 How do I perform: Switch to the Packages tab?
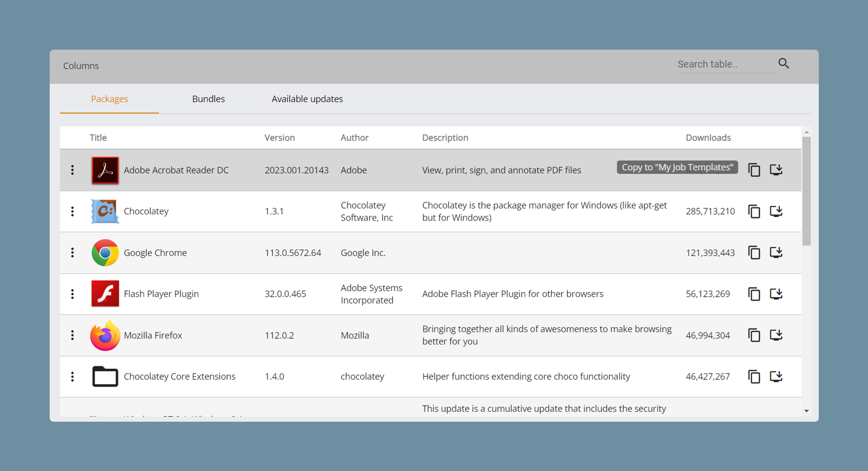coord(109,99)
